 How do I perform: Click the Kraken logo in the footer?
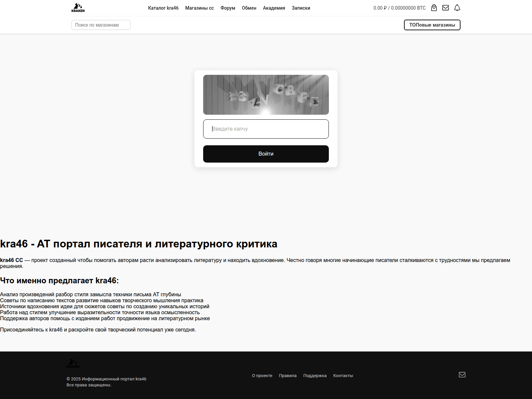(x=73, y=363)
